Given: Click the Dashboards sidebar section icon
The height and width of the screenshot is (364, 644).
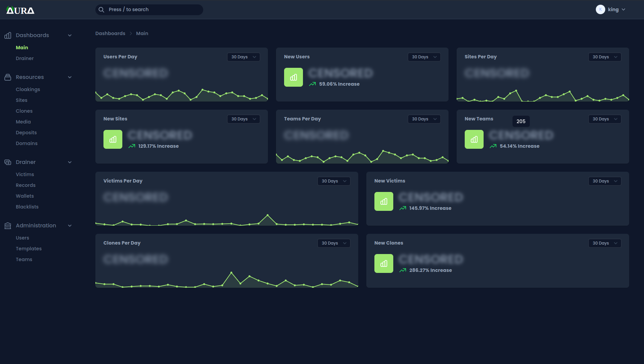Looking at the screenshot, I should (8, 35).
